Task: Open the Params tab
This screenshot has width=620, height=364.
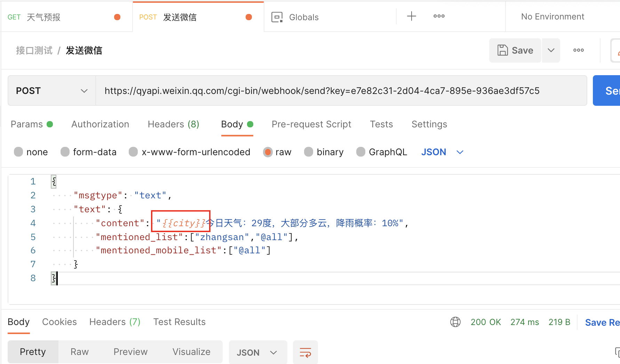Action: (x=32, y=124)
